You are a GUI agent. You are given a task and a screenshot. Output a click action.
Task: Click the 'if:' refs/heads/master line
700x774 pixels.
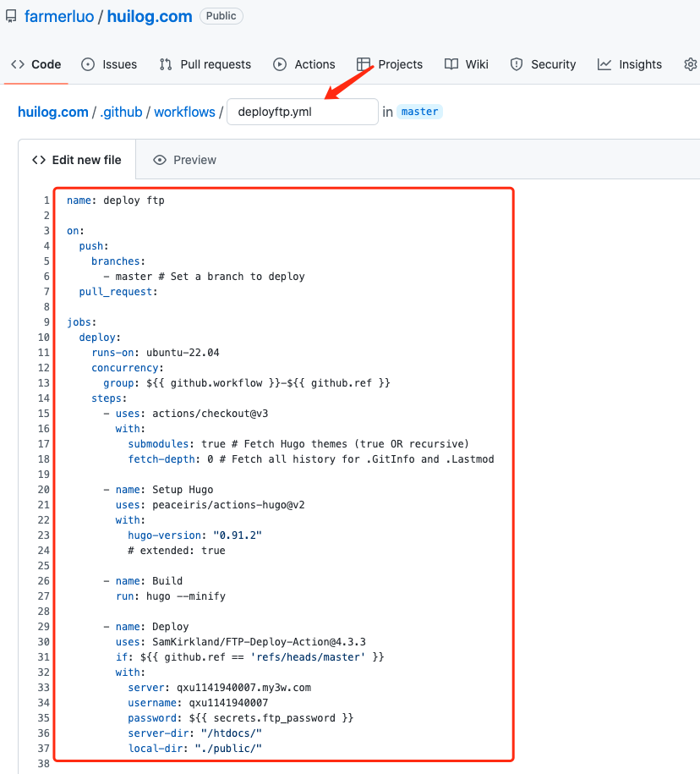pos(250,657)
